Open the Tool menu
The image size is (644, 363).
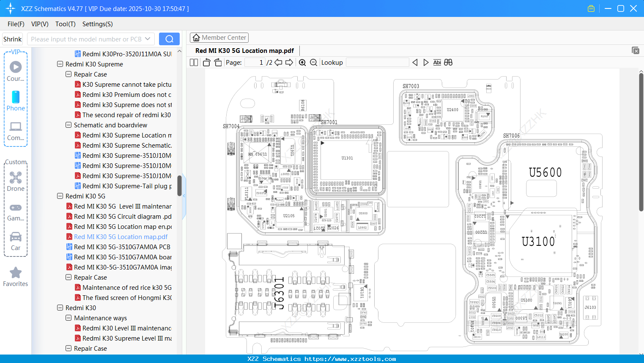tap(65, 24)
